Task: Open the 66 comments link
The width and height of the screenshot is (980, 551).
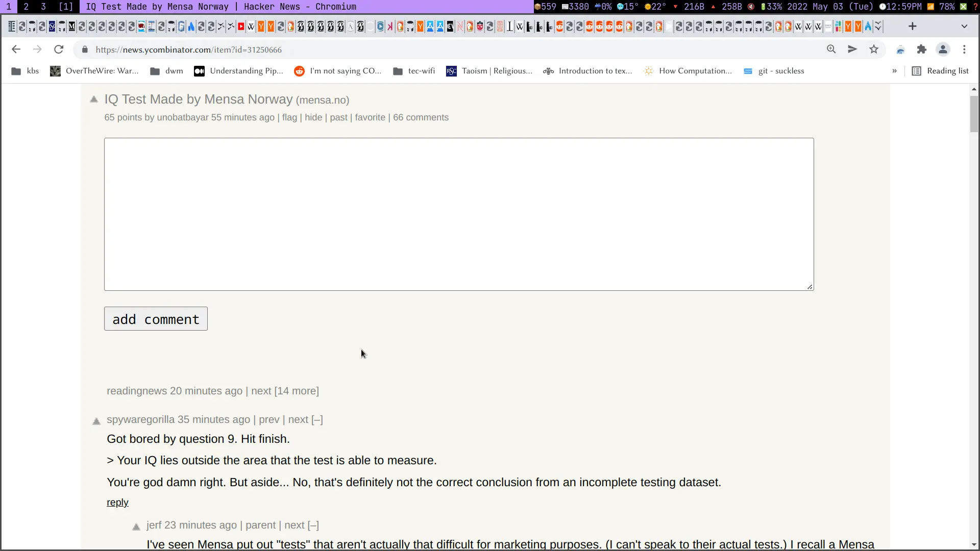Action: (x=421, y=117)
